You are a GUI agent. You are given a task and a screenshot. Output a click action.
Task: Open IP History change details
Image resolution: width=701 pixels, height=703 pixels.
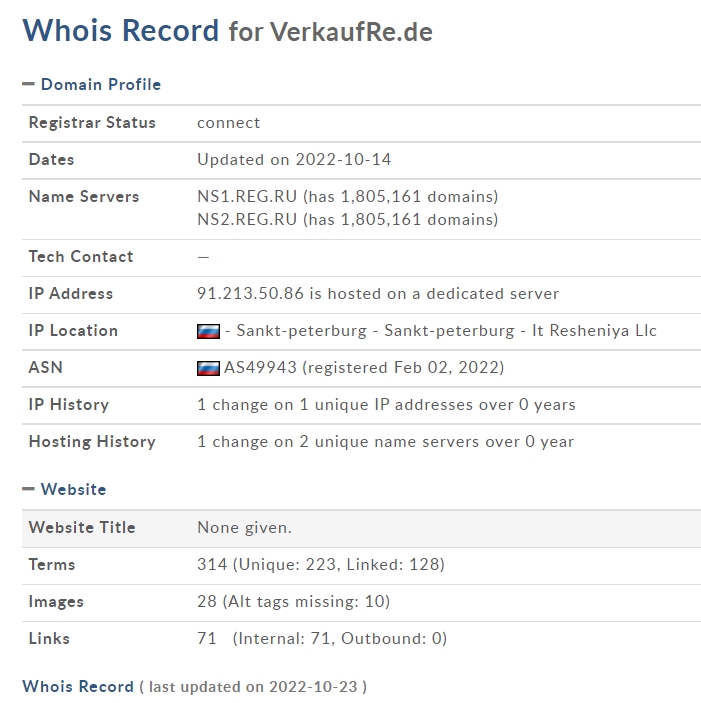coord(386,404)
